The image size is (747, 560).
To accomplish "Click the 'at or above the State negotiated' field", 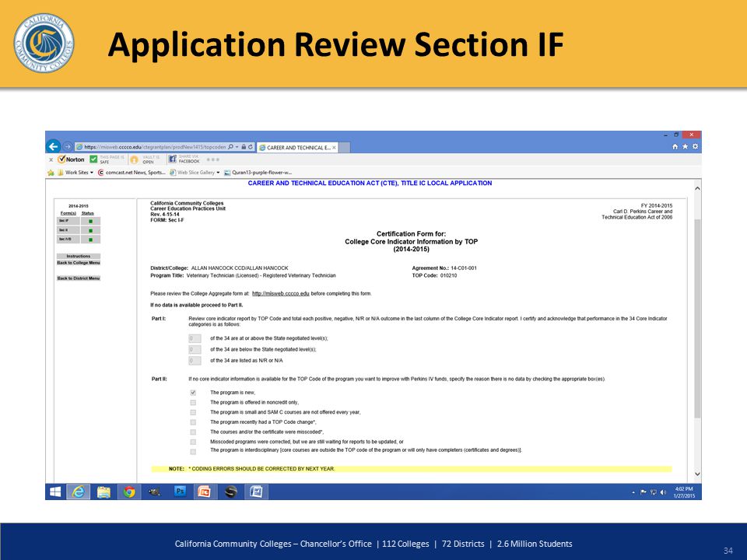I will [195, 338].
